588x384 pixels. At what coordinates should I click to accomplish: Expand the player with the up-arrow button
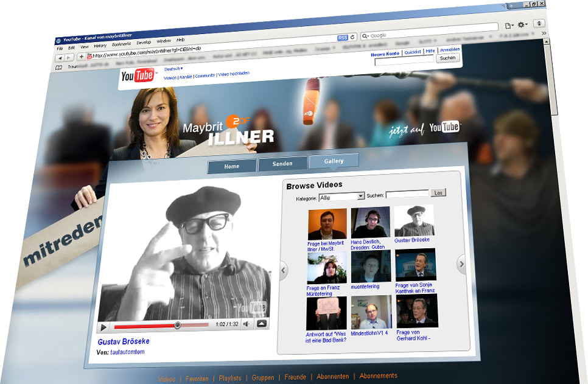click(x=262, y=323)
